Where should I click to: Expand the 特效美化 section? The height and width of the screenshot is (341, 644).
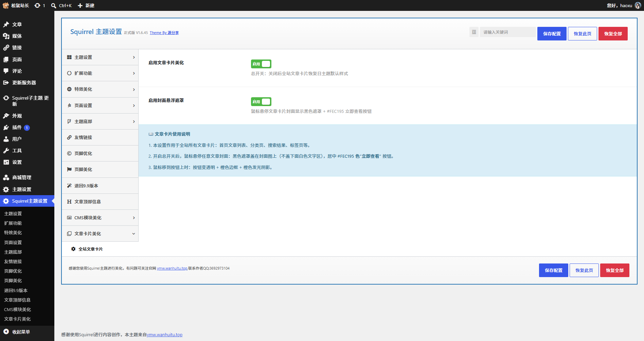point(100,89)
